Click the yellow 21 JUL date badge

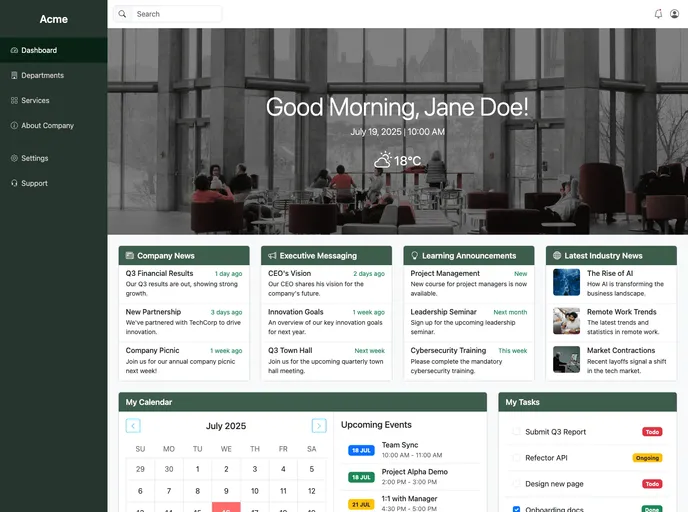(361, 505)
